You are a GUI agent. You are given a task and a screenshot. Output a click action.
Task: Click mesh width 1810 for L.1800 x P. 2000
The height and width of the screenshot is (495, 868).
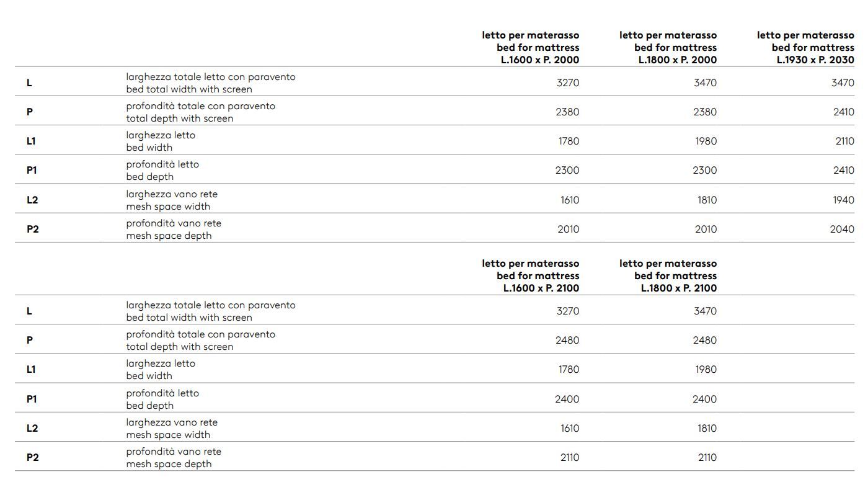707,200
